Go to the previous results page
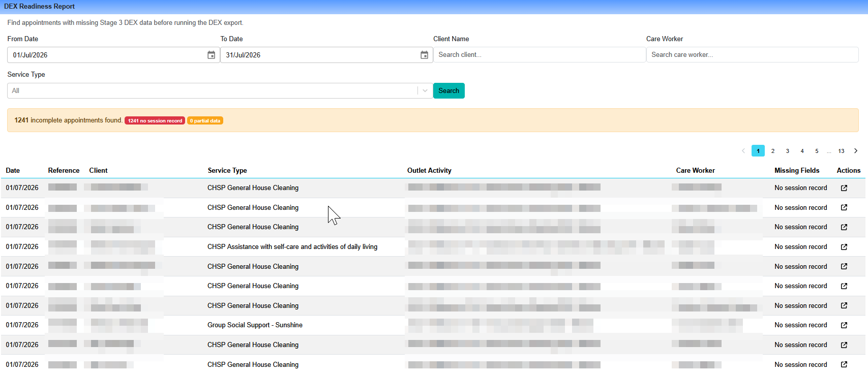Viewport: 868px width, 374px height. 743,151
